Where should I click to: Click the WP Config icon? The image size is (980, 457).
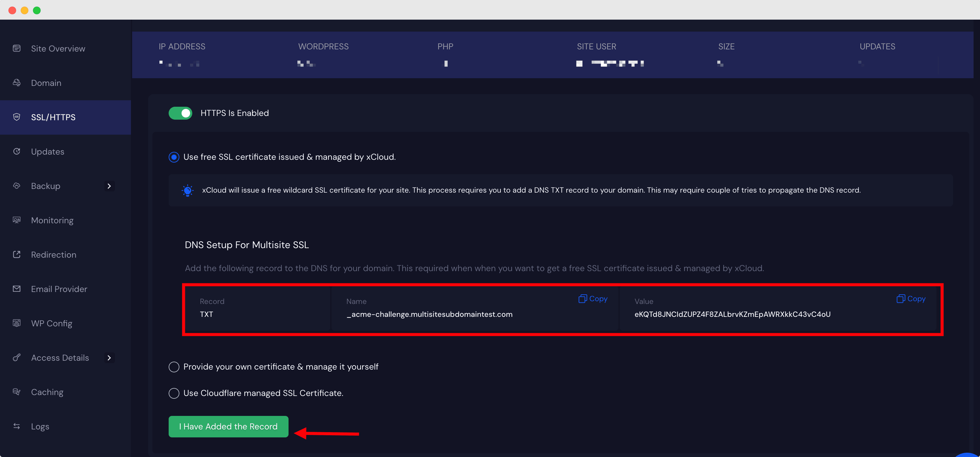(17, 323)
